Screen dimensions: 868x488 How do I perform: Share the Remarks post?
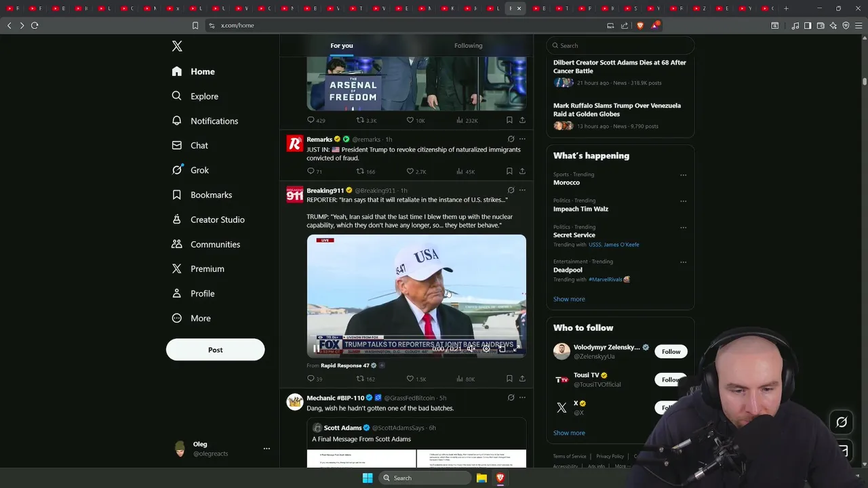point(522,171)
